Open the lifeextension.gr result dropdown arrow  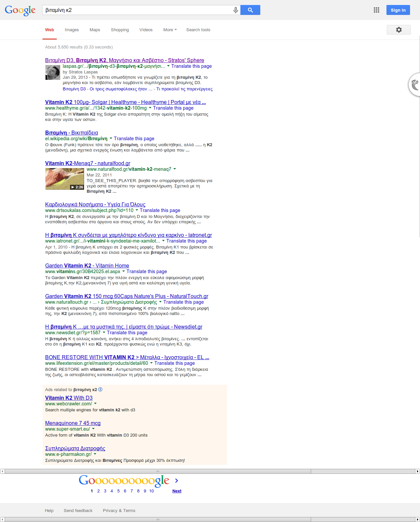(x=151, y=363)
